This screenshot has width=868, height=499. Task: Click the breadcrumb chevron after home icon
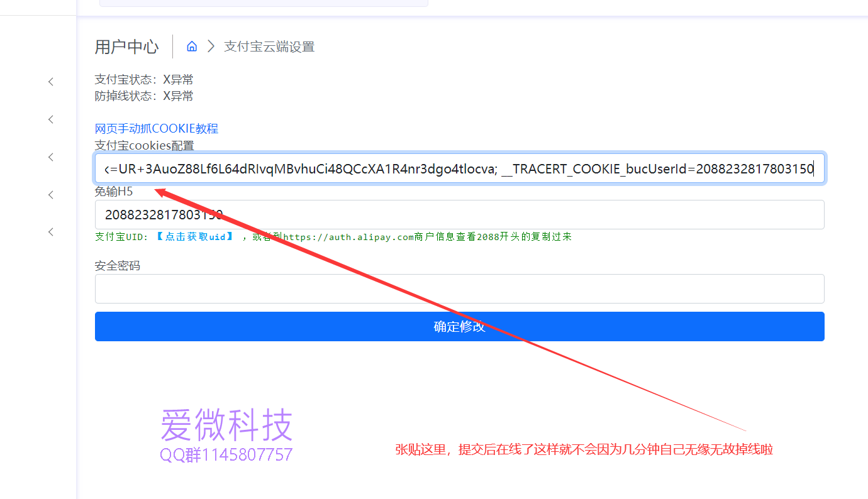[x=211, y=47]
